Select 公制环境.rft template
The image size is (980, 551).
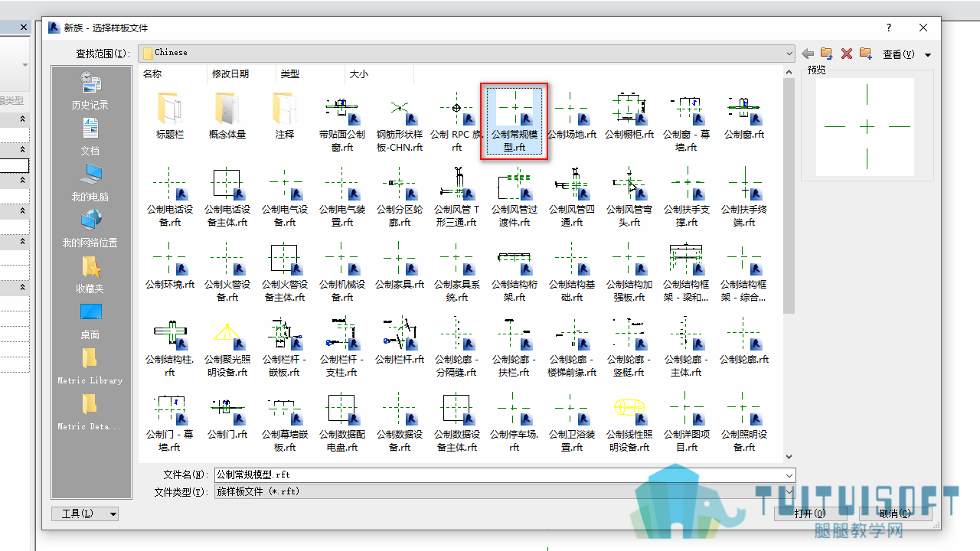pos(170,266)
